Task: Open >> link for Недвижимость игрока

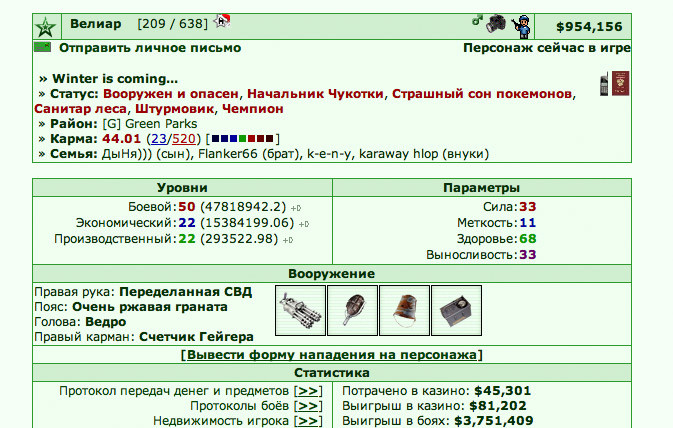Action: [308, 421]
